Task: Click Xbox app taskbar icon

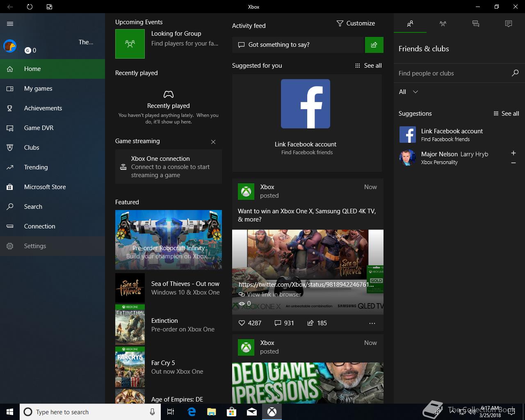Action: [272, 412]
